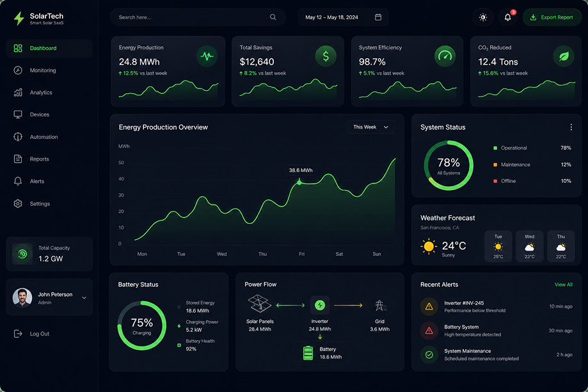Click the Energy Production pulse icon
Viewport: 588px width, 392px height.
pos(207,56)
